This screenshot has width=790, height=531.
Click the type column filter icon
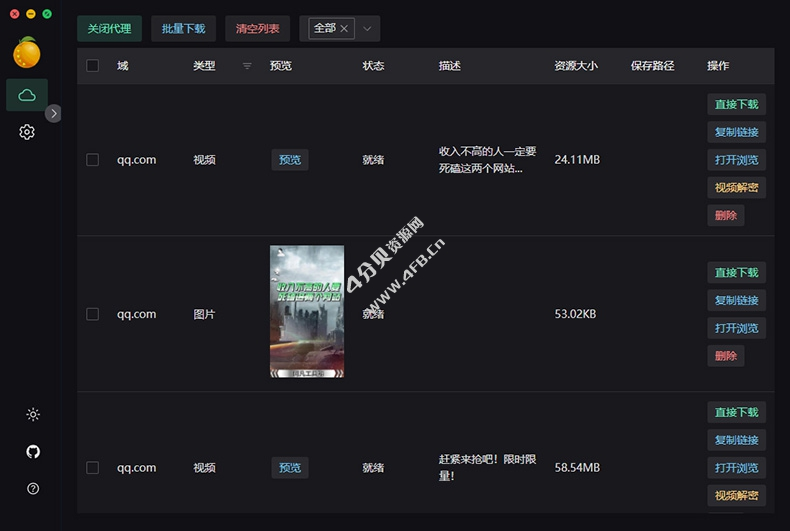[247, 66]
